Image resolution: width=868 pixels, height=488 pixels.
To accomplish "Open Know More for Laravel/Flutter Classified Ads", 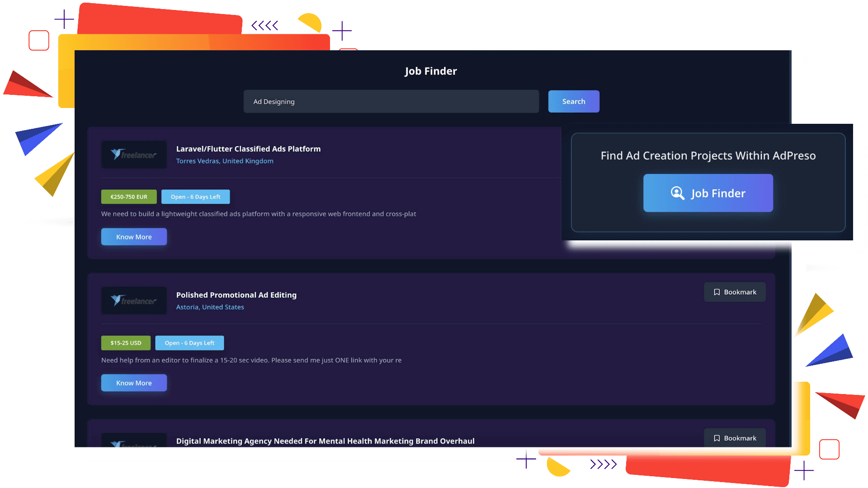I will click(134, 237).
